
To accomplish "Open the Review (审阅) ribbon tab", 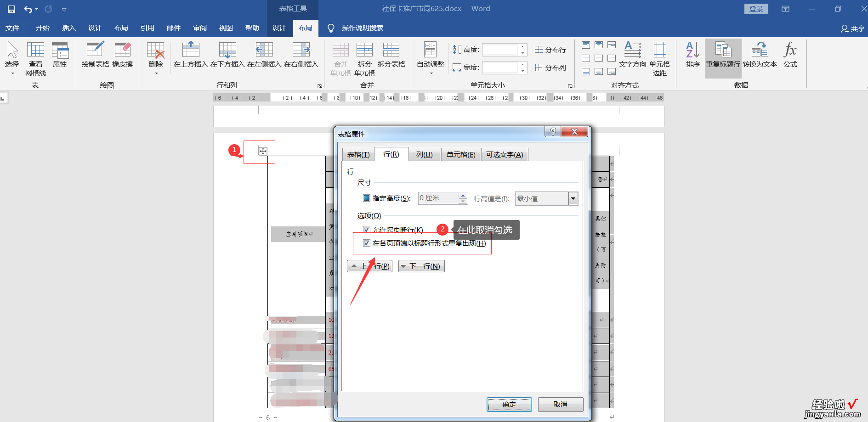I will [199, 28].
